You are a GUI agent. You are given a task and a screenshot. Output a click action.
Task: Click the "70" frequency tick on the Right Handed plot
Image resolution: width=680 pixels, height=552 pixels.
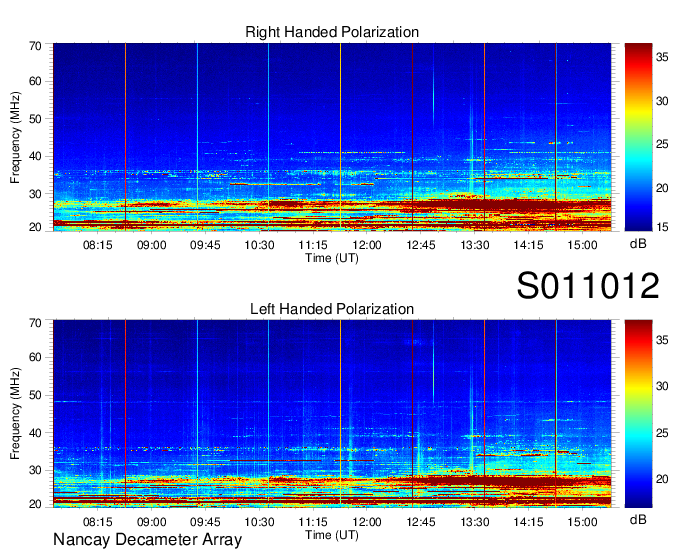tap(35, 46)
